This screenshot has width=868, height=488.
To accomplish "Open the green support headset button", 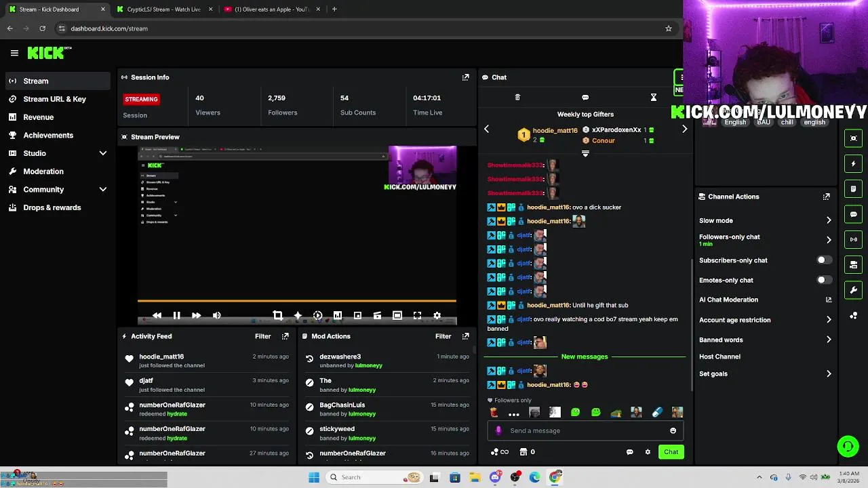I will tap(848, 446).
